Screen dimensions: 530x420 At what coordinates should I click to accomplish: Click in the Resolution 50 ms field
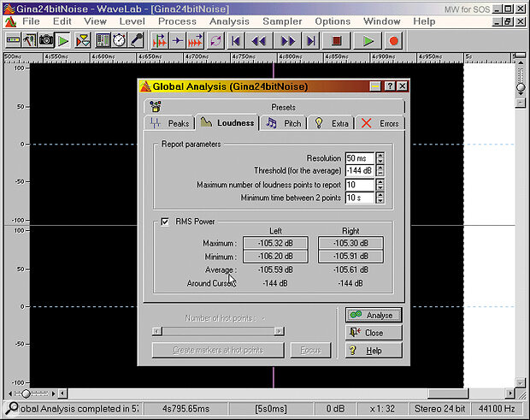click(360, 158)
